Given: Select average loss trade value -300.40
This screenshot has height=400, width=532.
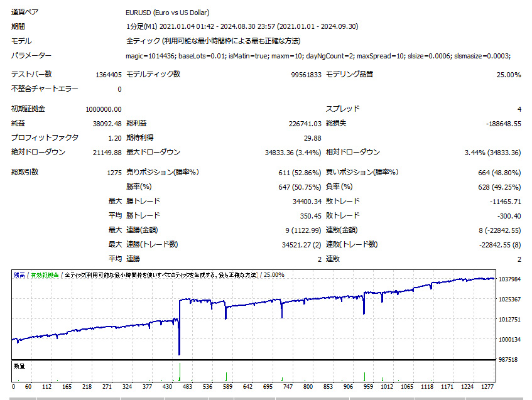Looking at the screenshot, I should point(509,216).
